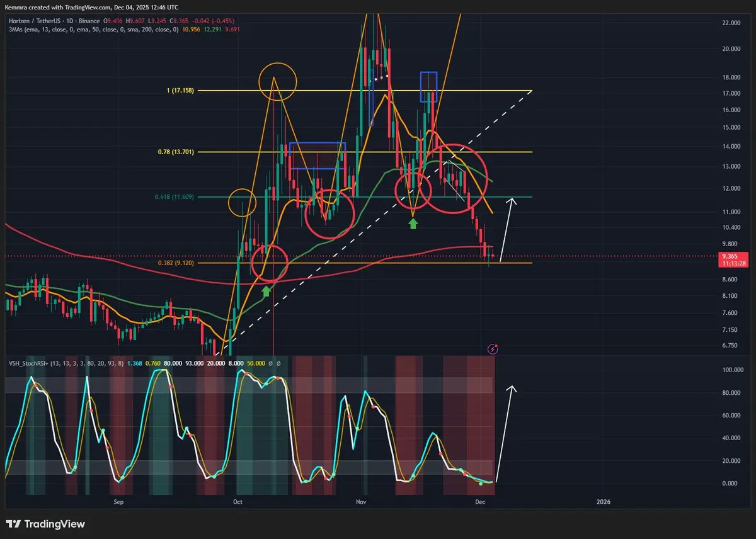Click the 22.000 price axis label
This screenshot has height=539, width=756.
731,23
